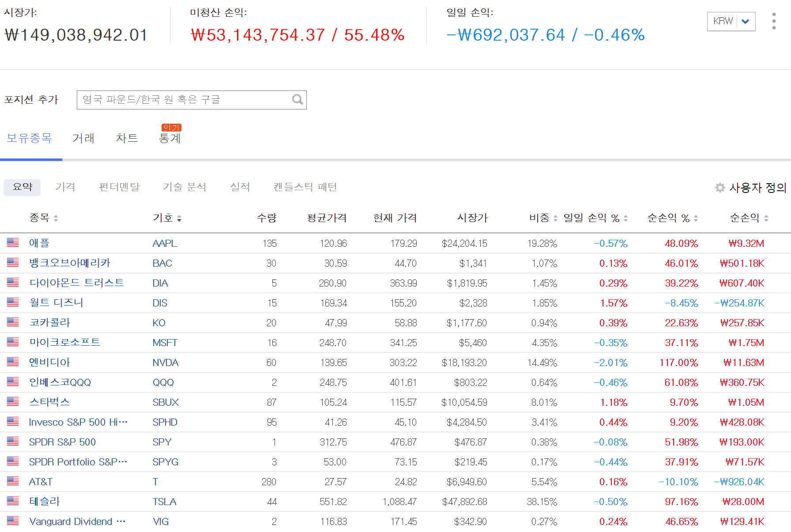Open 엔비디아 stock link

coord(49,362)
